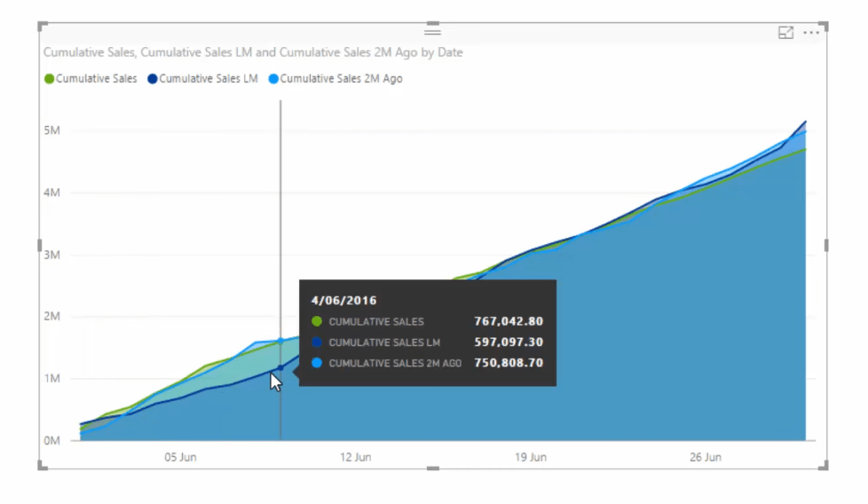Select the chart title text

click(x=253, y=52)
